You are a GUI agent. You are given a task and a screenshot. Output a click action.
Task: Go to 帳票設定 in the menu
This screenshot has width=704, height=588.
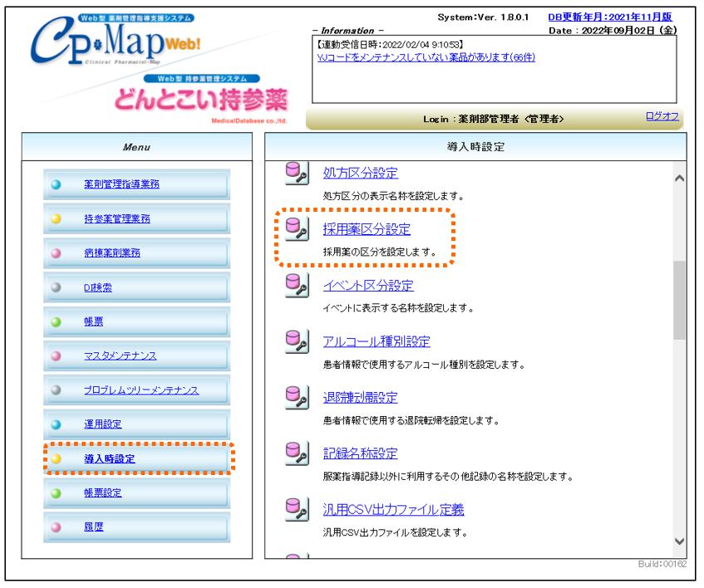pos(102,493)
